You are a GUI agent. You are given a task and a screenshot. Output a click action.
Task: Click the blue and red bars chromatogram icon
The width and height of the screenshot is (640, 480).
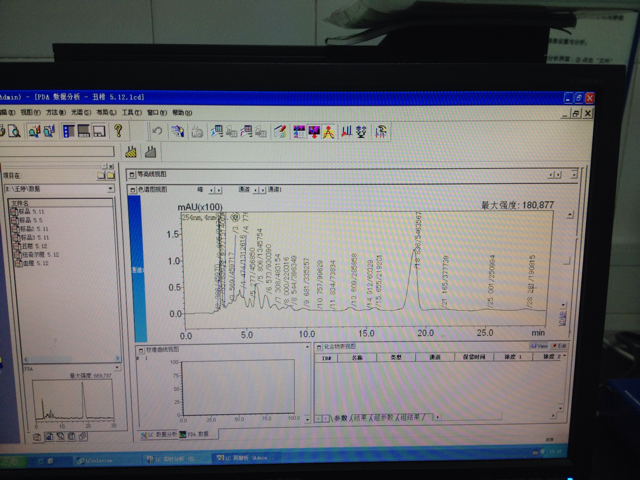click(x=347, y=131)
